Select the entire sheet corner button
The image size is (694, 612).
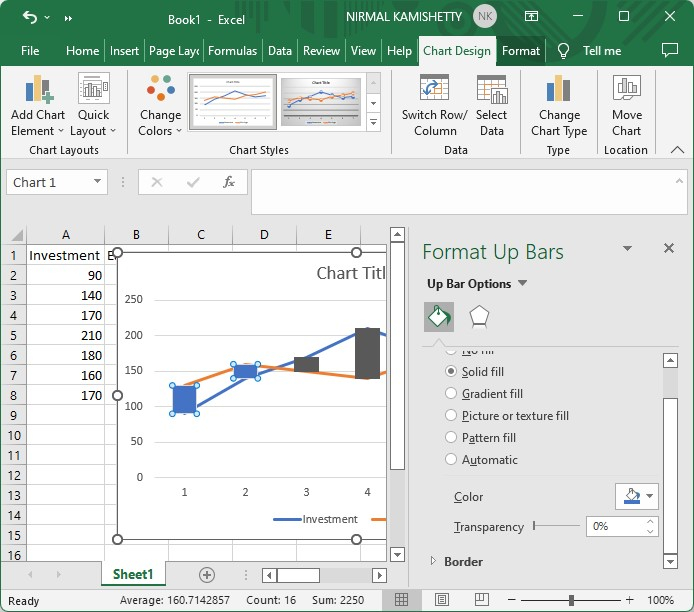(x=14, y=235)
